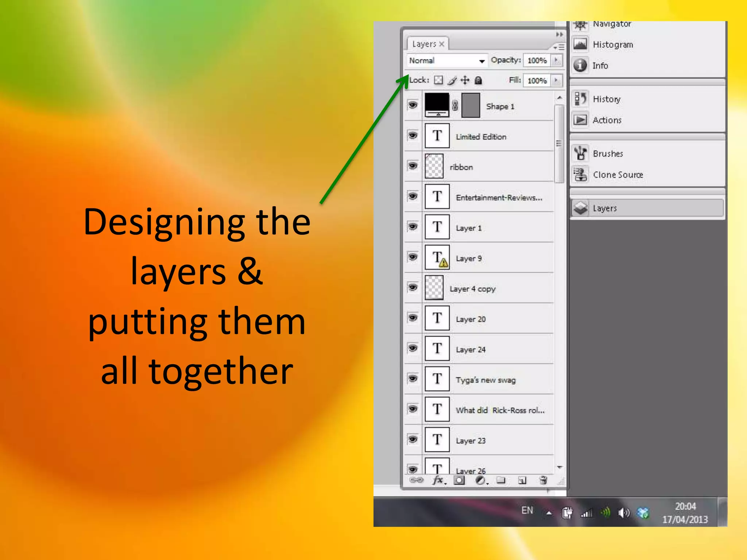The width and height of the screenshot is (747, 560).
Task: Add a layer style with fx icon
Action: click(x=439, y=480)
